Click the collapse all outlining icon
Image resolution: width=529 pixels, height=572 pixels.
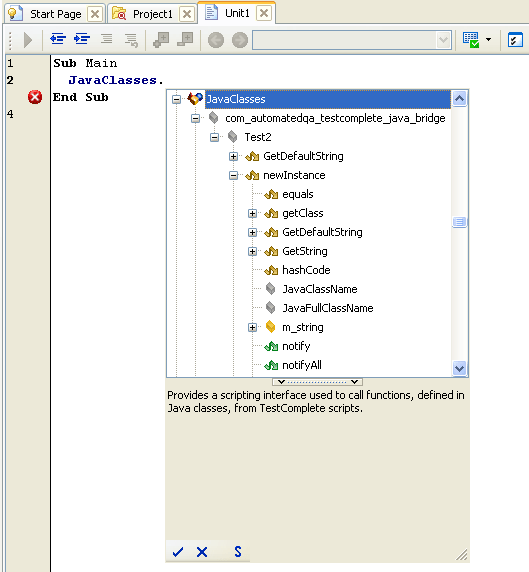(185, 39)
